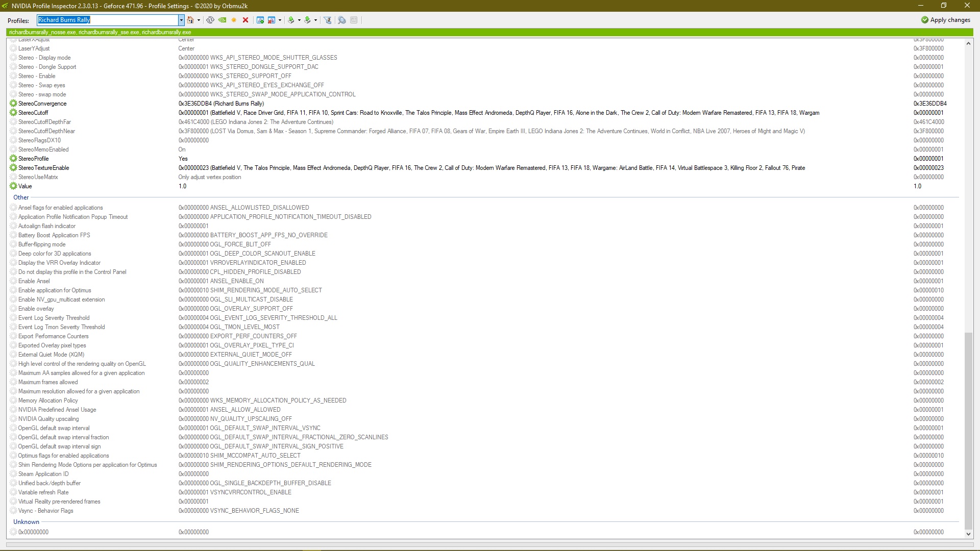Viewport: 980px width, 551px height.
Task: Click the gray gear icon beside Memory Allocation Policy
Action: pyautogui.click(x=13, y=400)
